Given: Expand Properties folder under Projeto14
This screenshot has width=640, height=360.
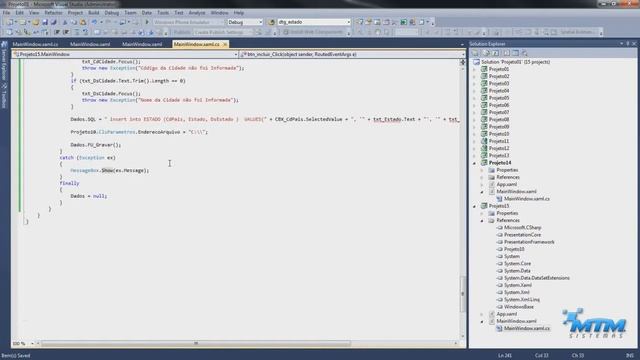Looking at the screenshot, I should tap(482, 170).
